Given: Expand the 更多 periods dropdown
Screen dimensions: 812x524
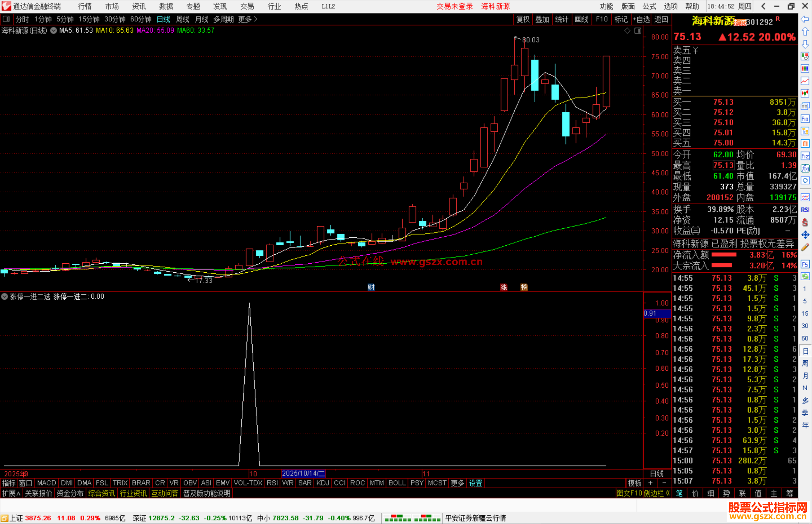Looking at the screenshot, I should (x=248, y=19).
